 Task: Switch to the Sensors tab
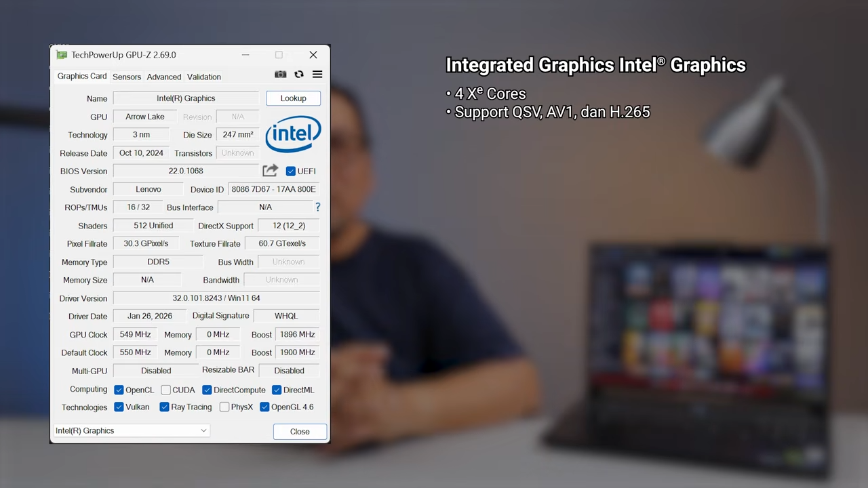127,77
